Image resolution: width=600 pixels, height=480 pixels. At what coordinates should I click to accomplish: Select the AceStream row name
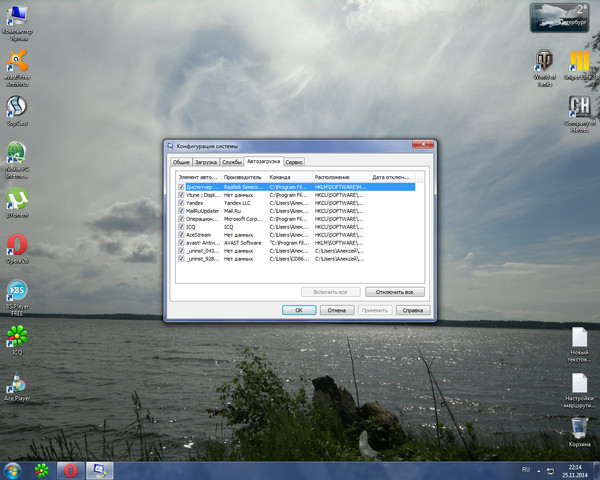tap(198, 235)
